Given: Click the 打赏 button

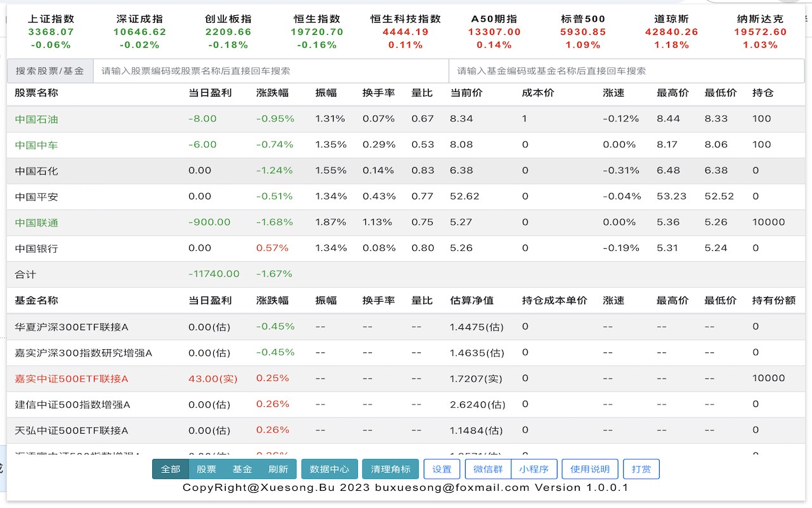Looking at the screenshot, I should (641, 469).
